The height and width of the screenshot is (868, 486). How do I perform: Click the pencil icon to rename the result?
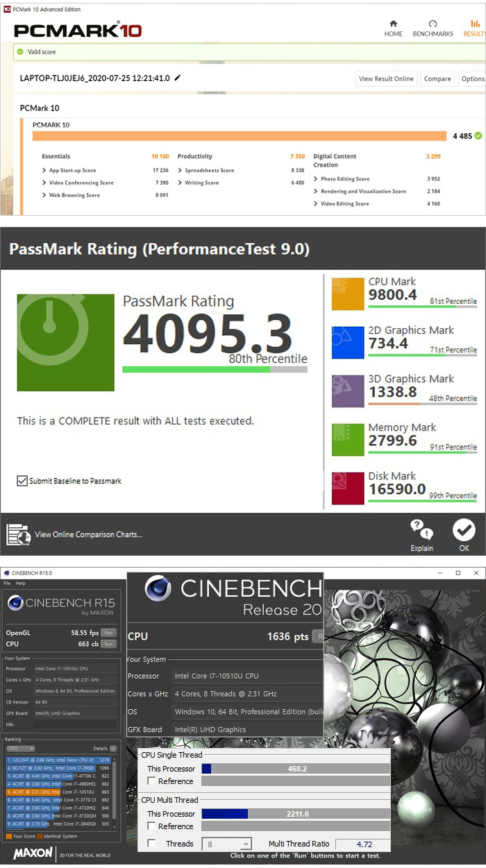[x=178, y=78]
